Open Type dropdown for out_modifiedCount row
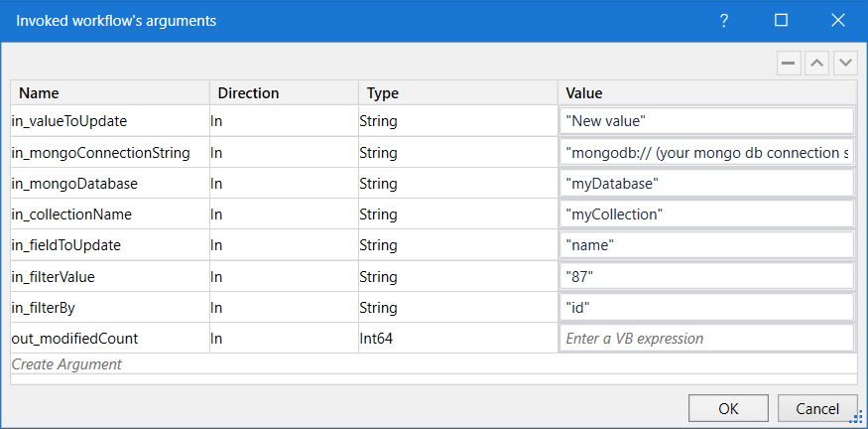 click(x=458, y=338)
